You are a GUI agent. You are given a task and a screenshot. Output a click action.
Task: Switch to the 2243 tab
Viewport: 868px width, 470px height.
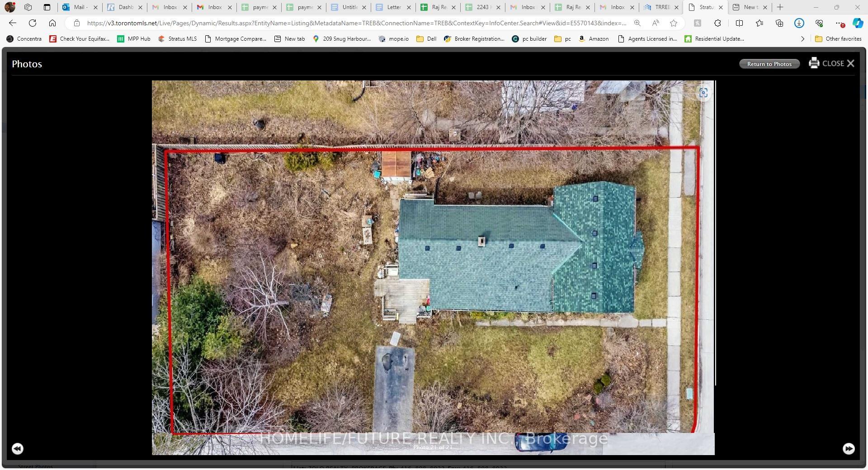483,7
